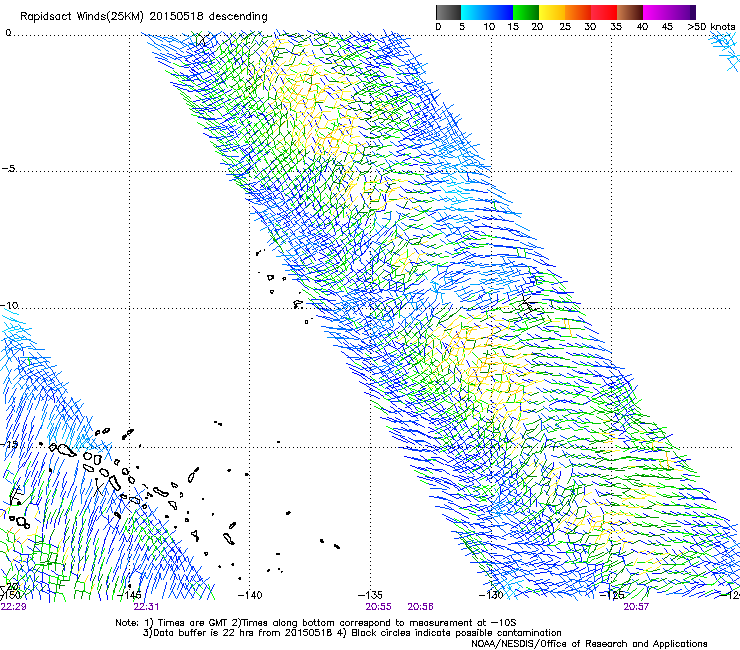Click the 'NOAA/NESDIS/Office of Research and Applications' credit
The image size is (740, 650).
pyautogui.click(x=589, y=644)
